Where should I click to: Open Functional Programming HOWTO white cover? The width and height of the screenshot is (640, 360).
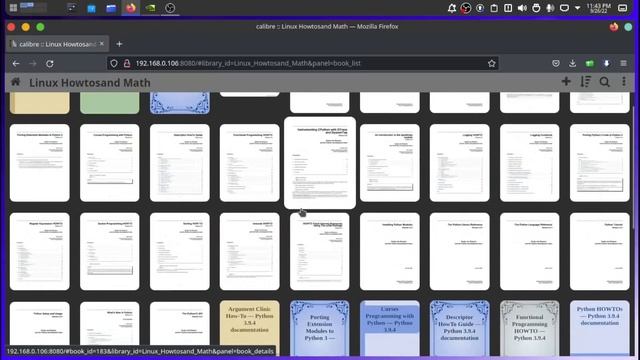[250, 163]
